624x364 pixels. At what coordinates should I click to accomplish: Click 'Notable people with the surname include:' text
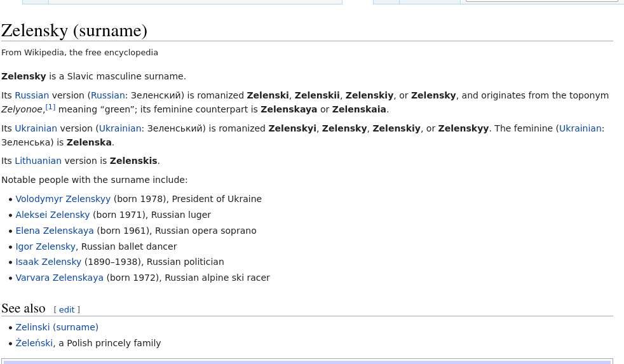point(94,180)
